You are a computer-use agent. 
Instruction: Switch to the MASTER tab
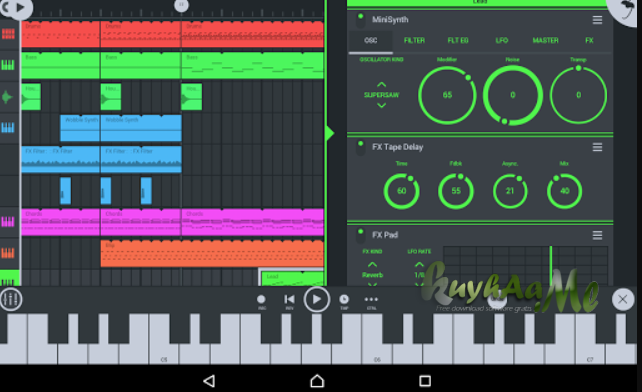545,40
